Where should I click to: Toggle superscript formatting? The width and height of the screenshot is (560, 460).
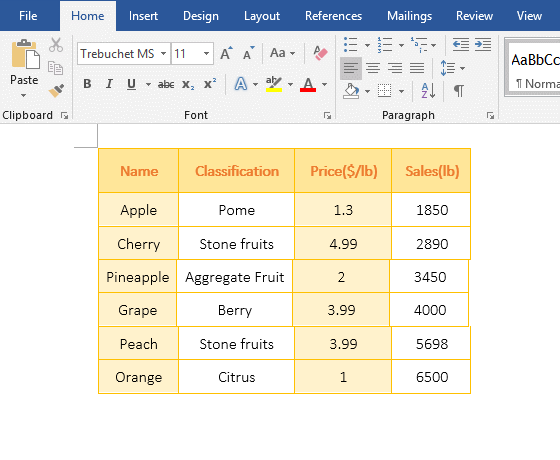(210, 84)
